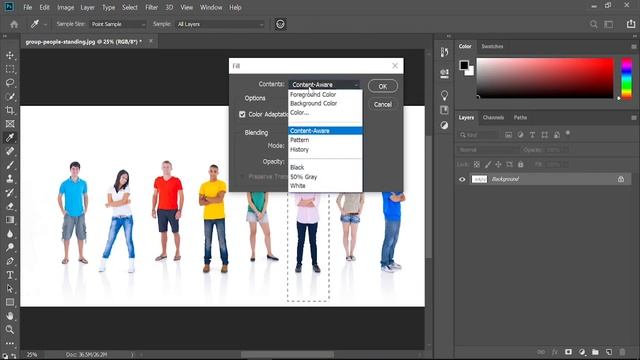The height and width of the screenshot is (360, 640).
Task: Click the layer mask icon at Layers bottom
Action: pos(568,352)
